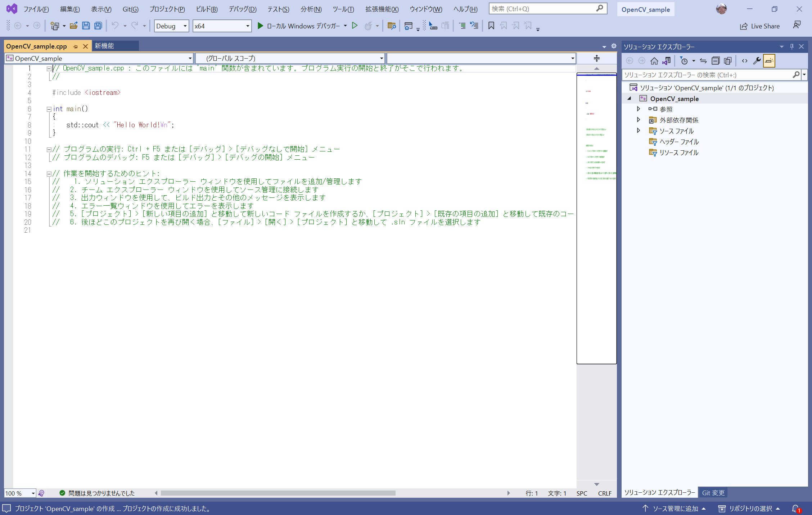
Task: Click the Live Share button
Action: pos(759,26)
